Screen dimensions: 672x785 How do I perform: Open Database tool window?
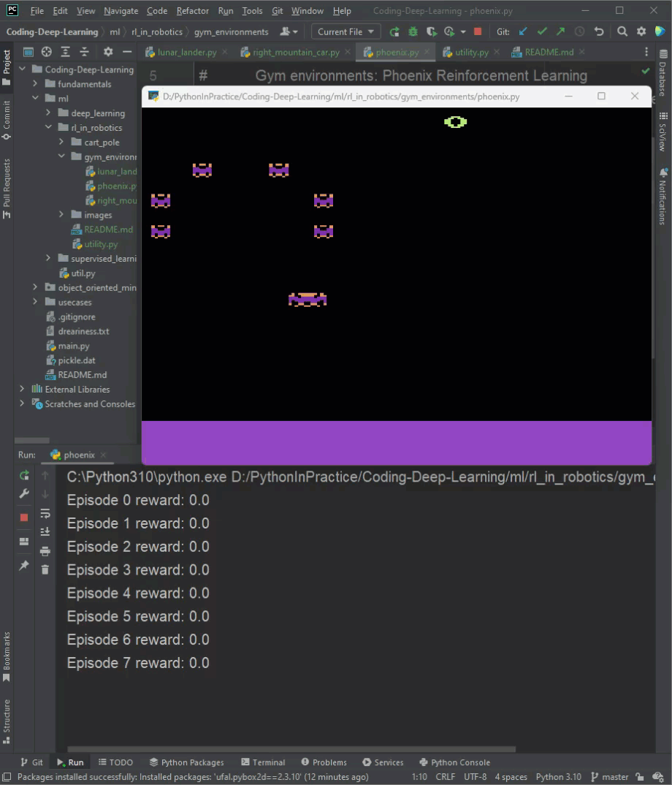coord(663,72)
